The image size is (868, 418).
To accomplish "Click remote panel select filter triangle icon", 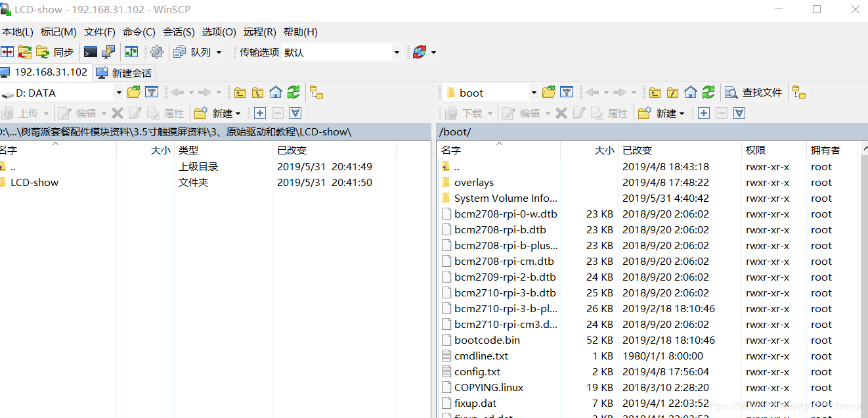I will [x=739, y=113].
